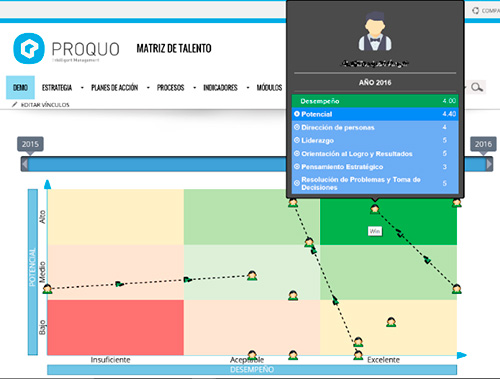
Task: Select the 2015 timeline marker
Action: pyautogui.click(x=30, y=144)
